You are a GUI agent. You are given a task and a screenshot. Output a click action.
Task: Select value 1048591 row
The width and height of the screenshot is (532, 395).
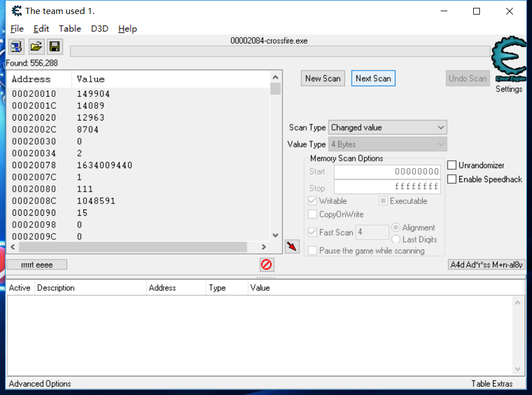[x=138, y=201]
